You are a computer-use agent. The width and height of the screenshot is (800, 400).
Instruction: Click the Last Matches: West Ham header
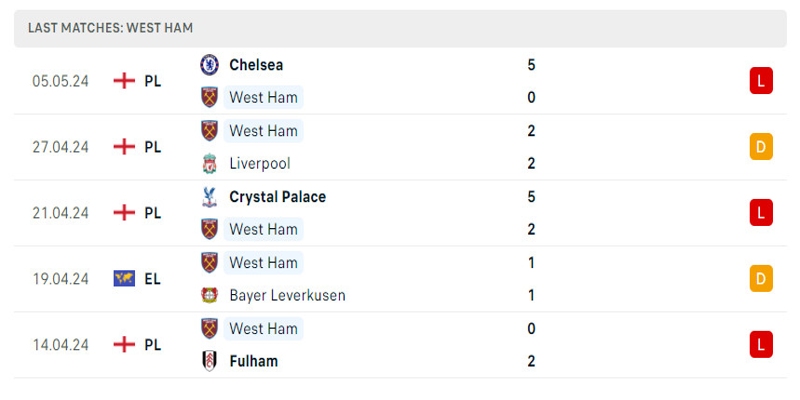click(x=110, y=28)
